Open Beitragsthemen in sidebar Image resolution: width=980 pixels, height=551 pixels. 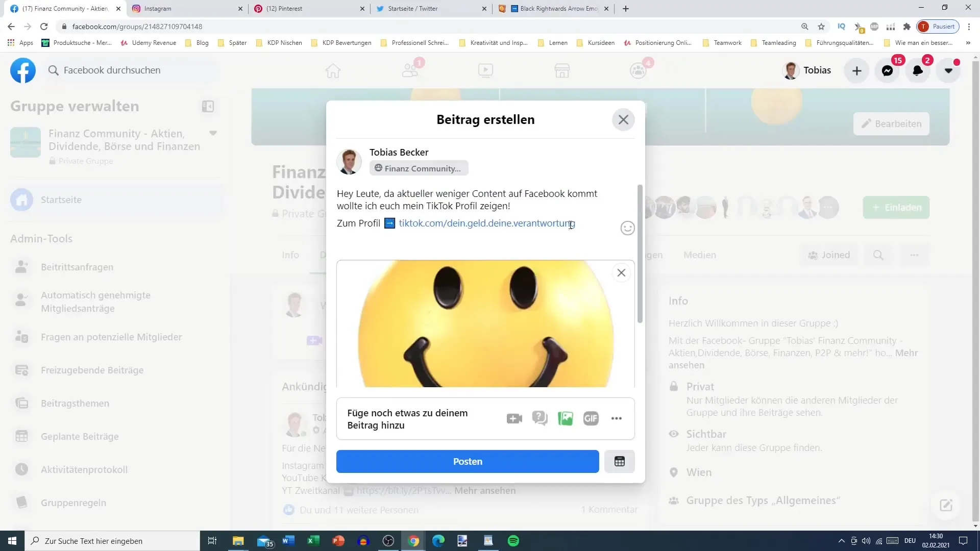116,403
